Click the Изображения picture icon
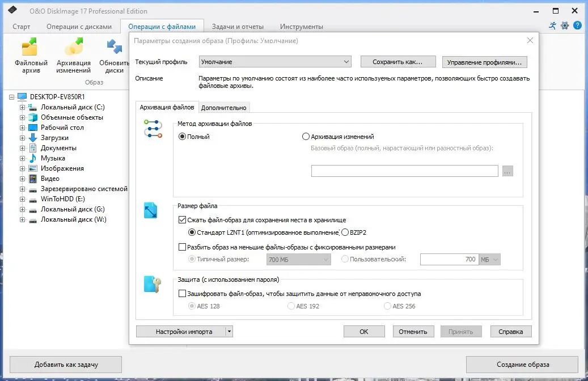This screenshot has height=381, width=588. point(33,168)
